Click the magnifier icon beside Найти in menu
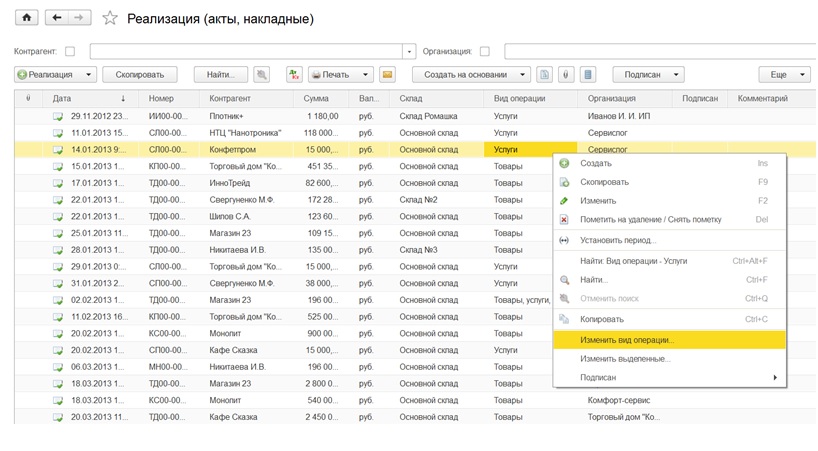The height and width of the screenshot is (451, 818). point(564,280)
